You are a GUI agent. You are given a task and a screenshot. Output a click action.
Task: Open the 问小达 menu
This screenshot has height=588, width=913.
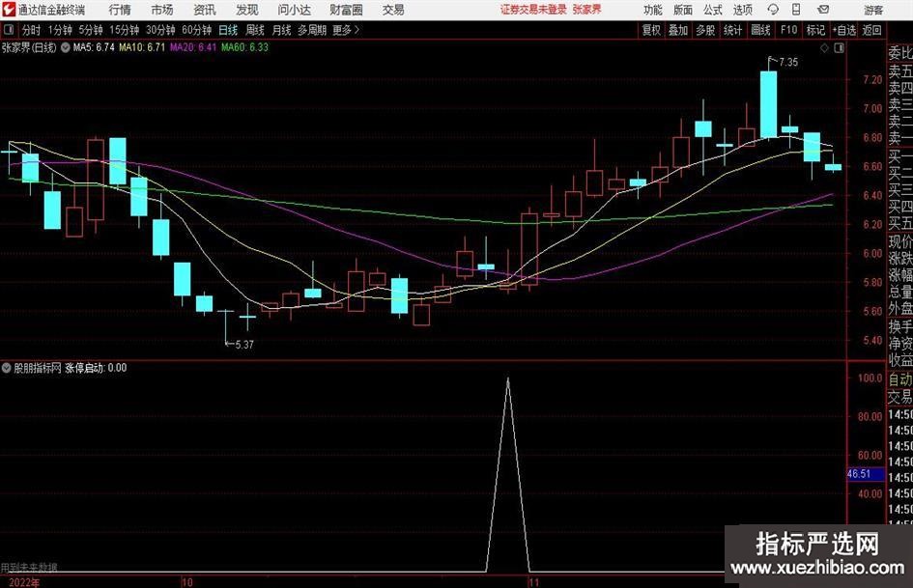pyautogui.click(x=294, y=10)
